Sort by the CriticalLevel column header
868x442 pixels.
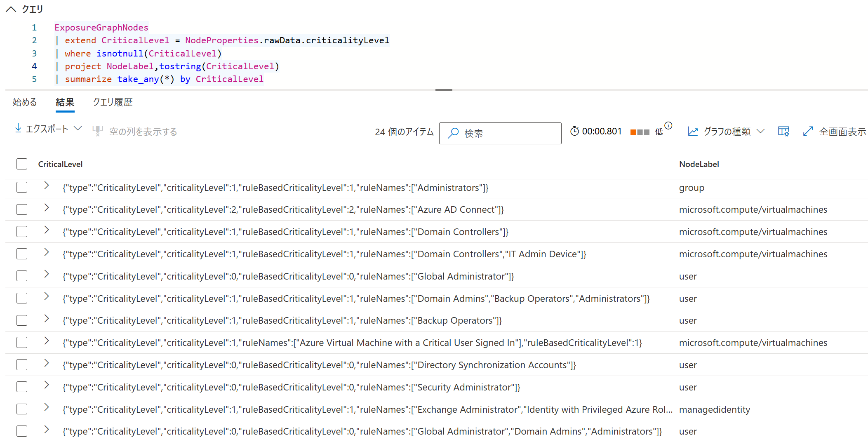pyautogui.click(x=60, y=164)
